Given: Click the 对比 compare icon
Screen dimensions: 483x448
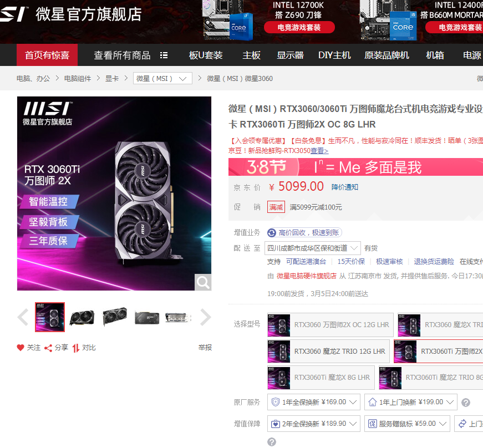Looking at the screenshot, I should click(x=76, y=348).
